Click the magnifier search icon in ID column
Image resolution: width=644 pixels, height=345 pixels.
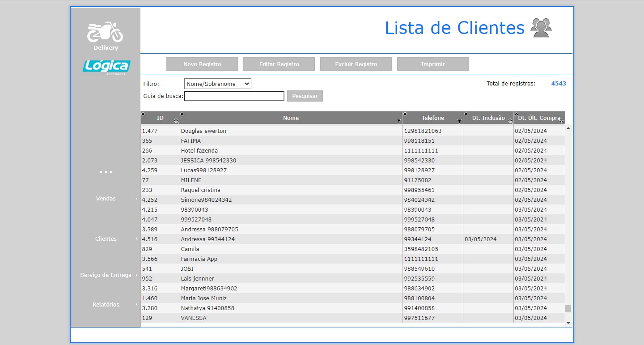click(x=176, y=121)
